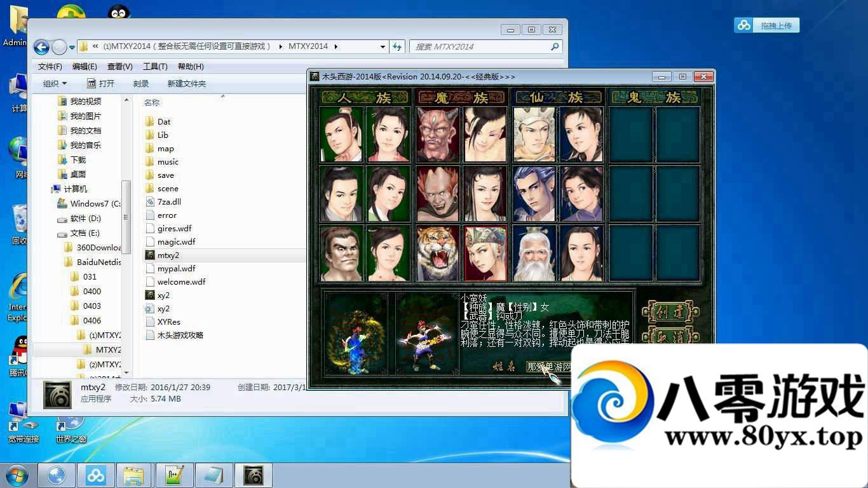The height and width of the screenshot is (488, 868).
Task: Expand the breadcrumb arrow after MTXY2014
Action: click(336, 46)
